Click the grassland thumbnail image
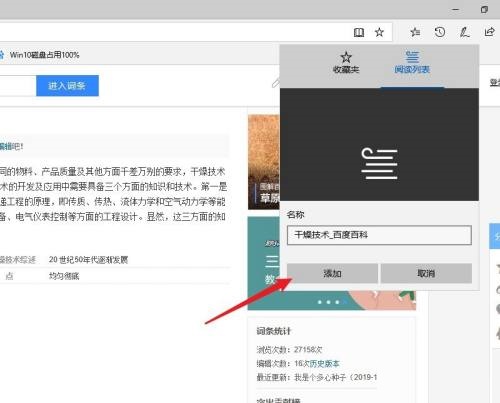 pyautogui.click(x=264, y=162)
